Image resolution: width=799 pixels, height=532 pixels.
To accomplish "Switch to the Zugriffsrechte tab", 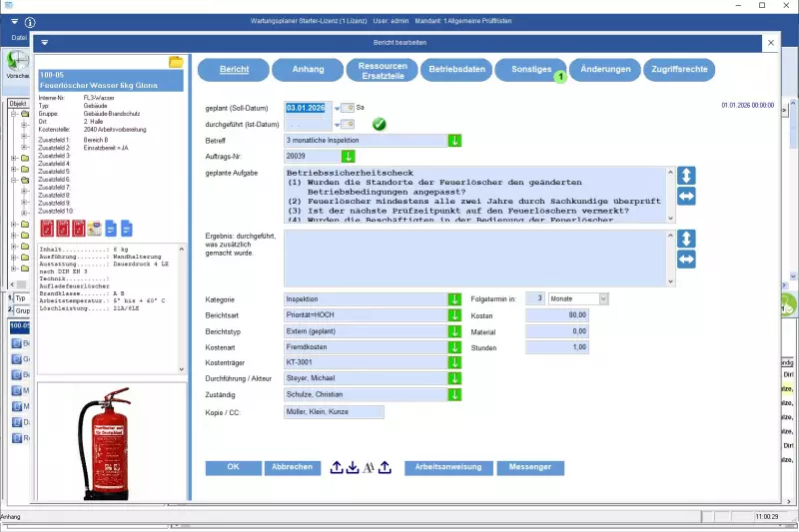I will click(x=681, y=69).
